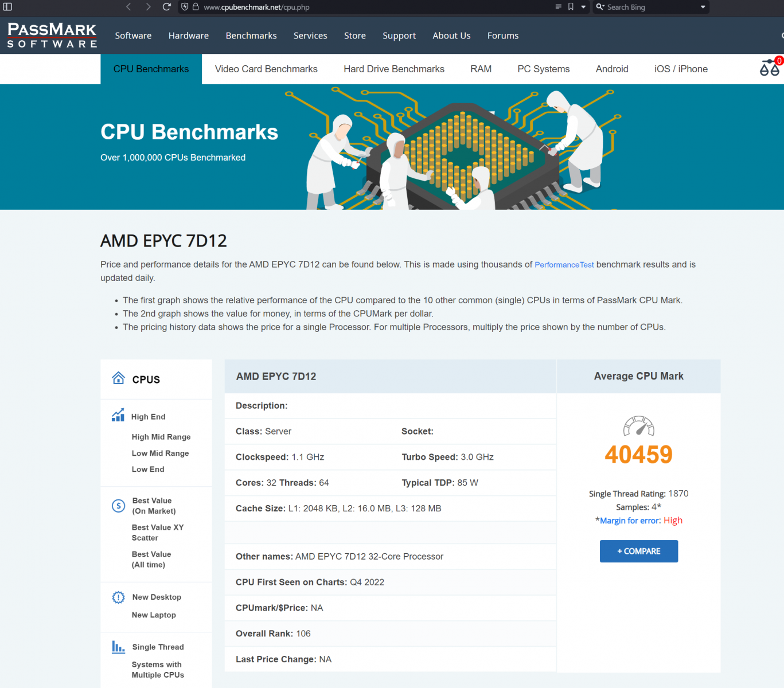The height and width of the screenshot is (688, 784).
Task: Open the Benchmarks menu
Action: point(251,36)
